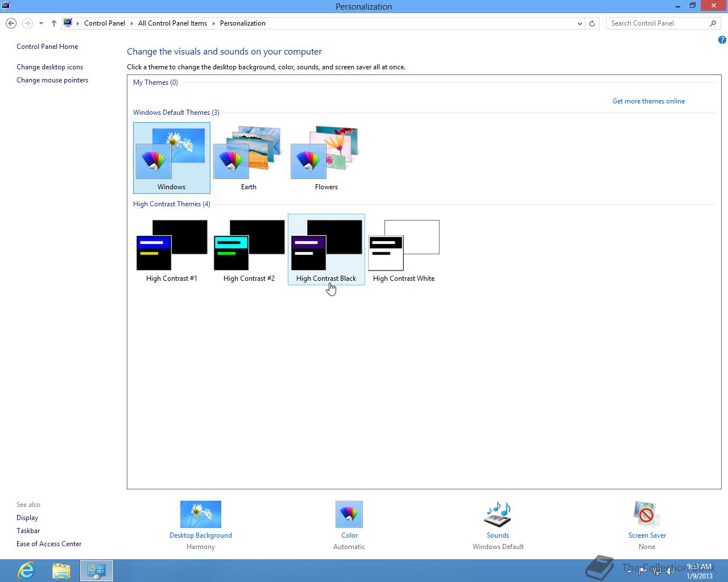Select High Contrast #1 theme
Image resolution: width=728 pixels, height=582 pixels.
tap(171, 250)
